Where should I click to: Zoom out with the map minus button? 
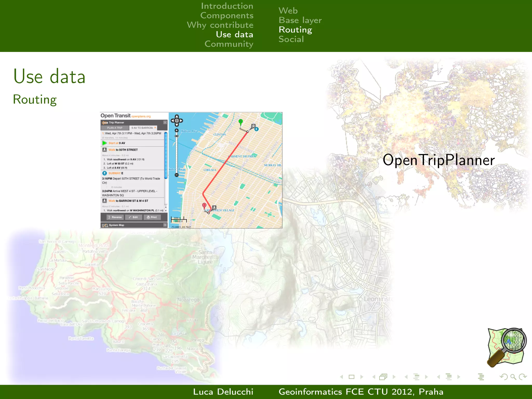pyautogui.click(x=177, y=175)
